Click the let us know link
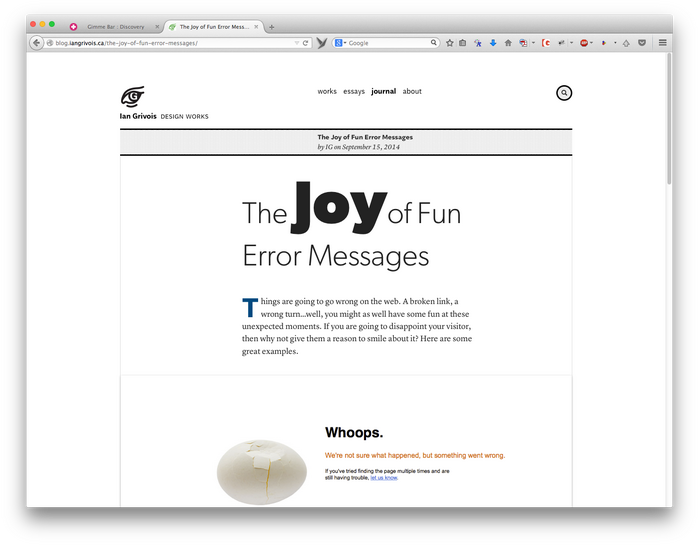 (384, 478)
